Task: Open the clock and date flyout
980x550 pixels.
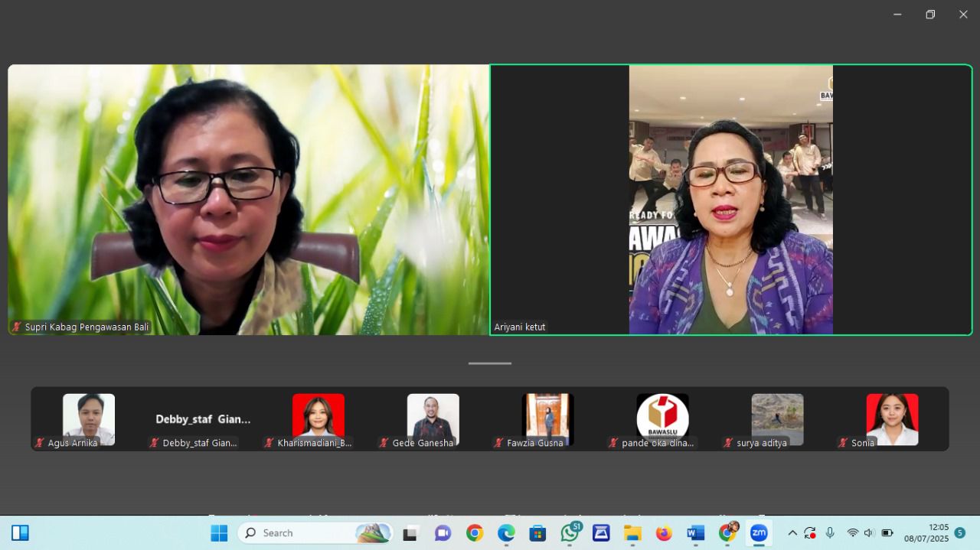Action: click(x=926, y=533)
